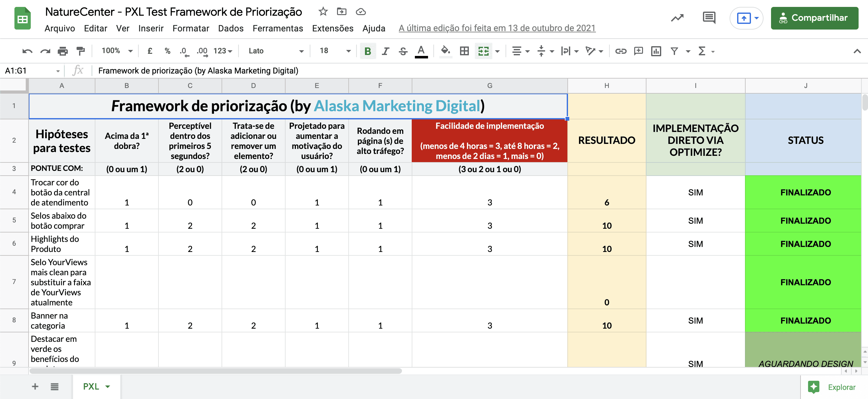
Task: Open the Arquivo menu
Action: click(60, 28)
